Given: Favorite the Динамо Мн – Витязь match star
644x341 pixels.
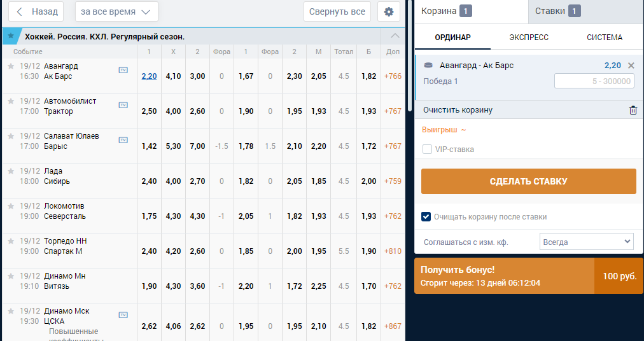Looking at the screenshot, I should (x=11, y=275).
